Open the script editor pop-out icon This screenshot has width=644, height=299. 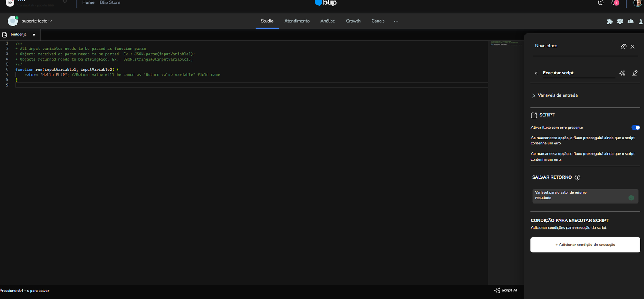[x=534, y=115]
